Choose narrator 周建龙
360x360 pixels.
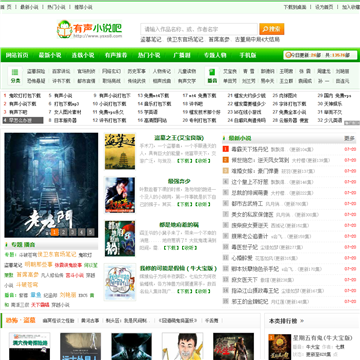(324, 71)
